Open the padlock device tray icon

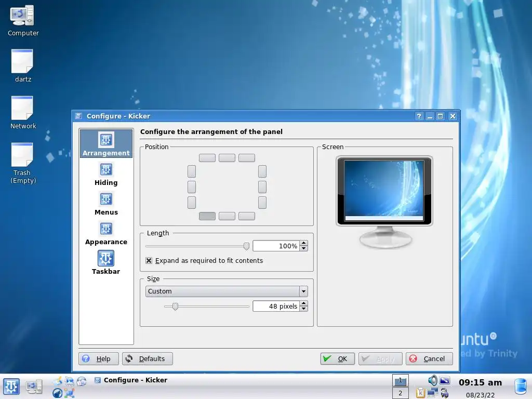click(445, 393)
